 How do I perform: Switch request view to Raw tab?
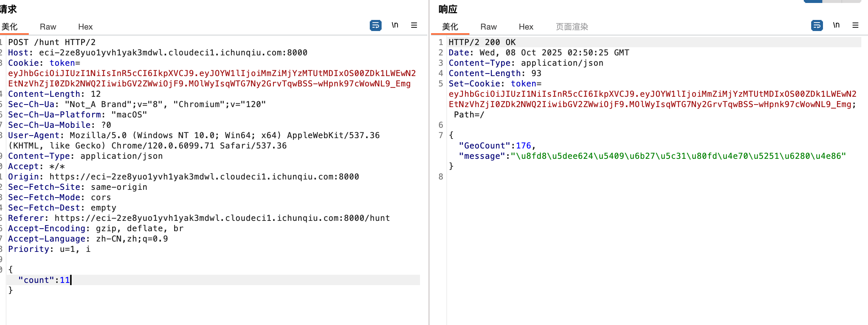pyautogui.click(x=48, y=27)
